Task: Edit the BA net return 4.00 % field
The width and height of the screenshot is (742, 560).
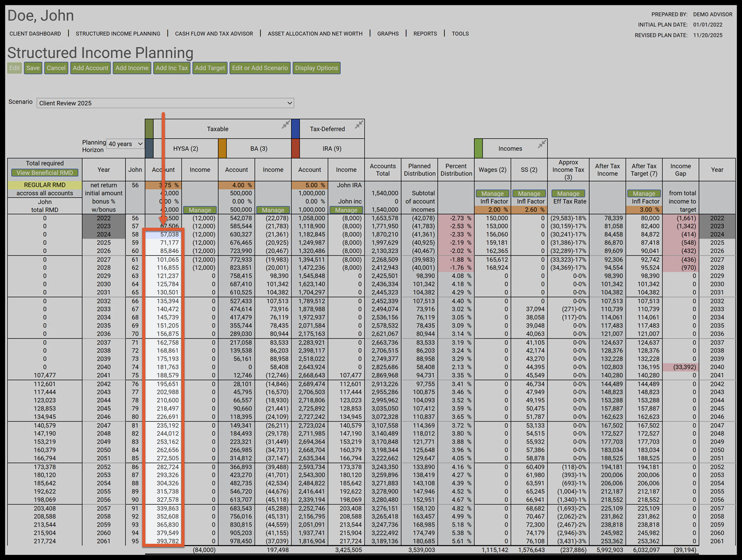Action: pos(236,185)
